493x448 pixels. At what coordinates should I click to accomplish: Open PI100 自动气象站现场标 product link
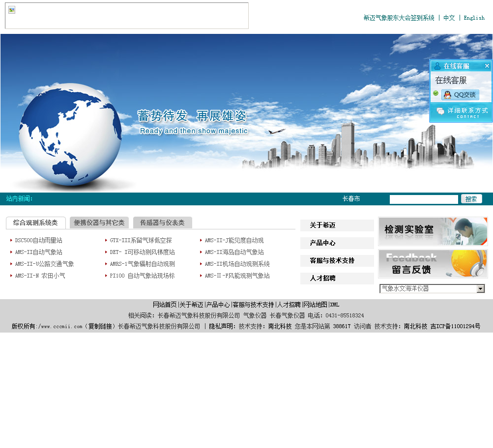tap(142, 276)
